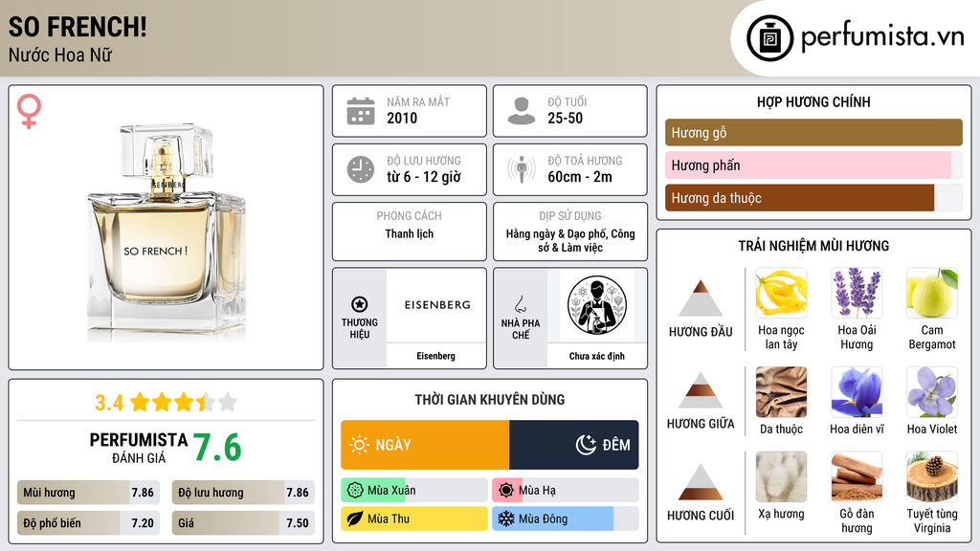Click the sillage icon beside Độ toả hương
This screenshot has width=980, height=551.
coord(522,169)
